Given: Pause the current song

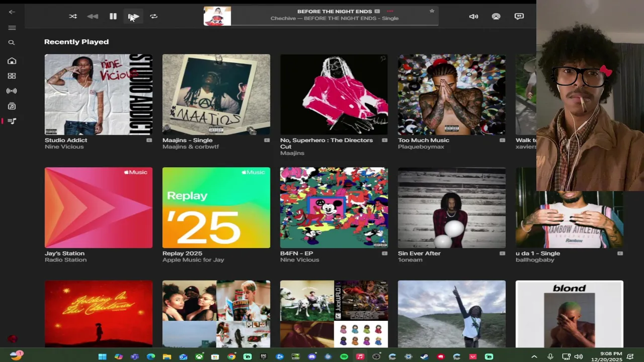Looking at the screenshot, I should [113, 17].
